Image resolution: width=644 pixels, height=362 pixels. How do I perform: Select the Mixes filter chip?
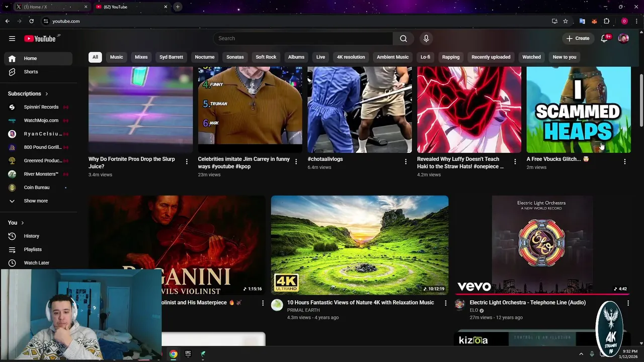pos(141,57)
